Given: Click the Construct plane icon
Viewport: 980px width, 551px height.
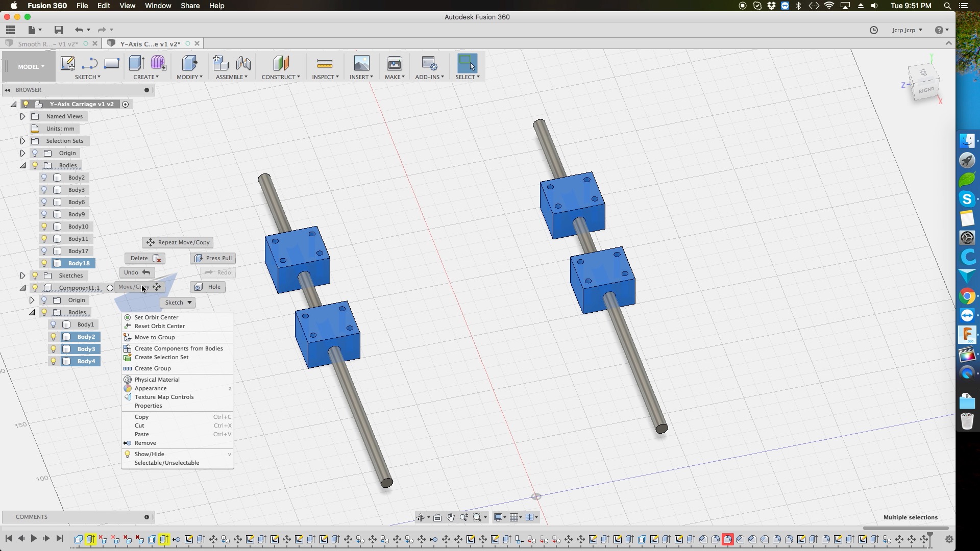Looking at the screenshot, I should [x=281, y=63].
